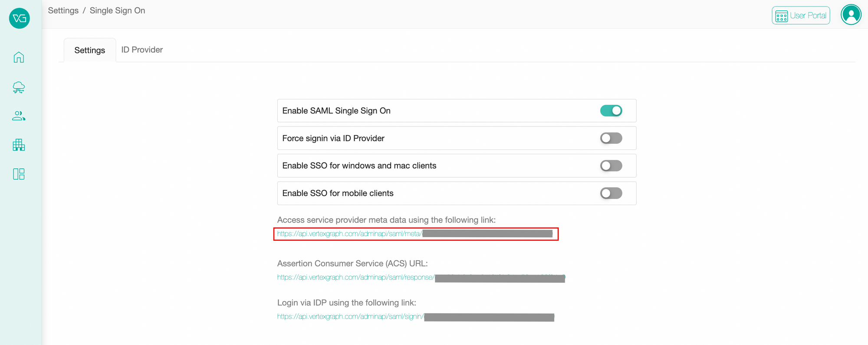Click 'Force signin via ID Provider' label
The height and width of the screenshot is (345, 868).
coord(333,138)
